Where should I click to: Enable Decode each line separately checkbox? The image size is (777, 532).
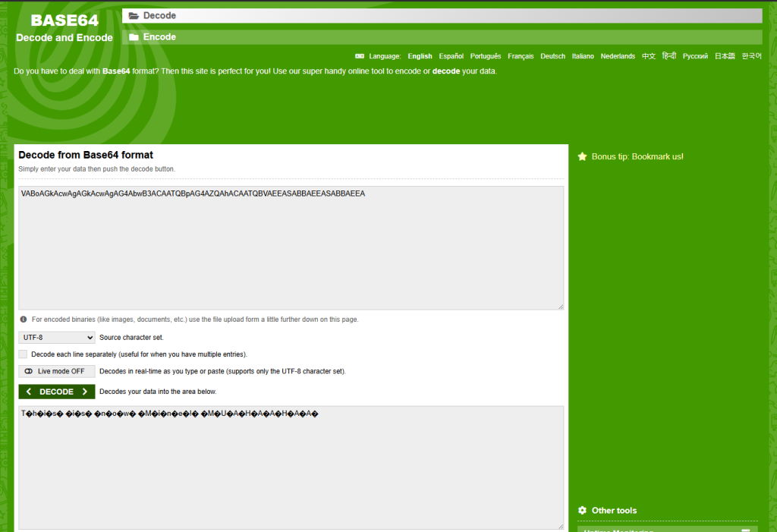tap(23, 354)
